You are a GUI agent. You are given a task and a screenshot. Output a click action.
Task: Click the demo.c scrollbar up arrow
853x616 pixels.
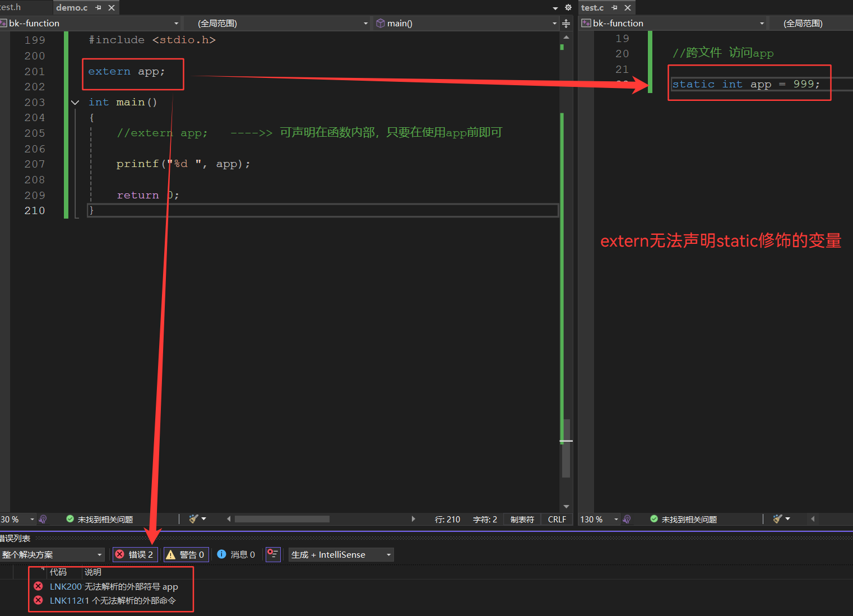(566, 37)
